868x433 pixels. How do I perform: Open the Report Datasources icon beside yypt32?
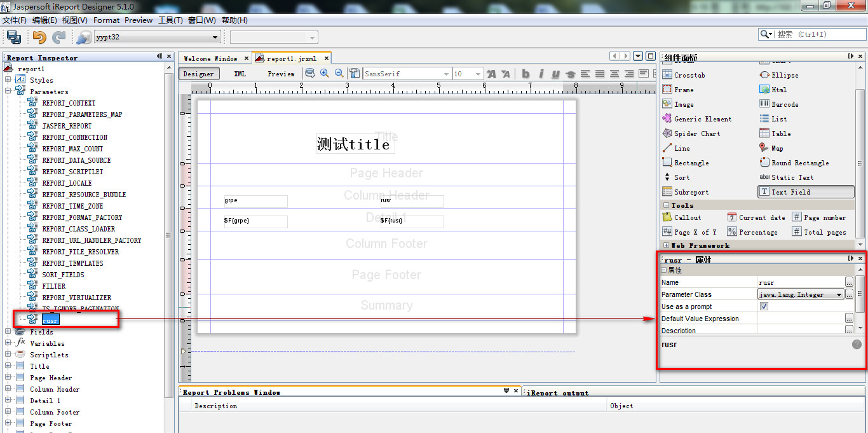click(83, 37)
